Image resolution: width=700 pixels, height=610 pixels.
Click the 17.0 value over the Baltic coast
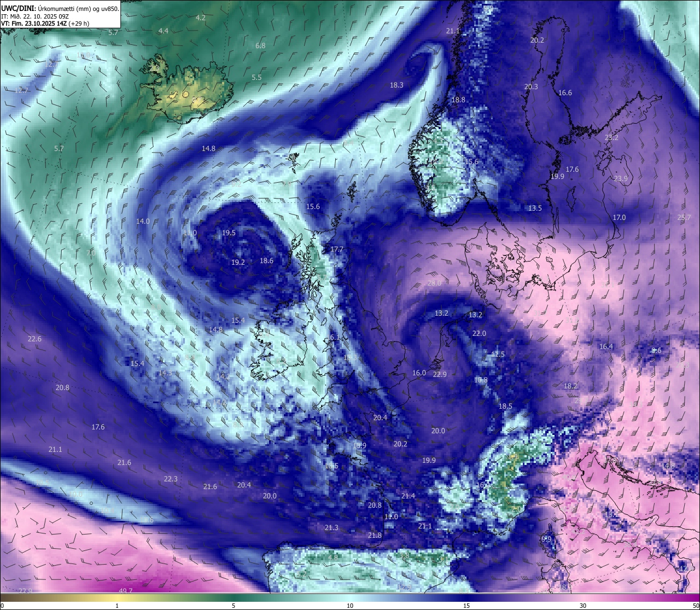coord(619,217)
